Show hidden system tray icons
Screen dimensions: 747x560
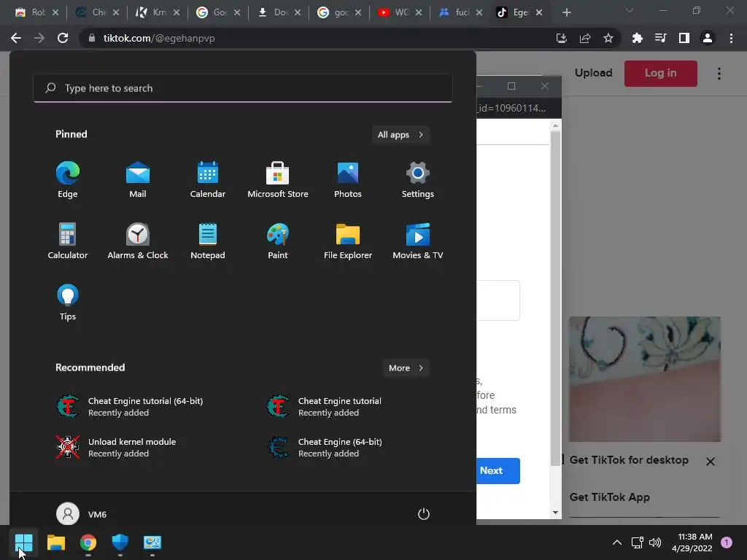coord(617,542)
